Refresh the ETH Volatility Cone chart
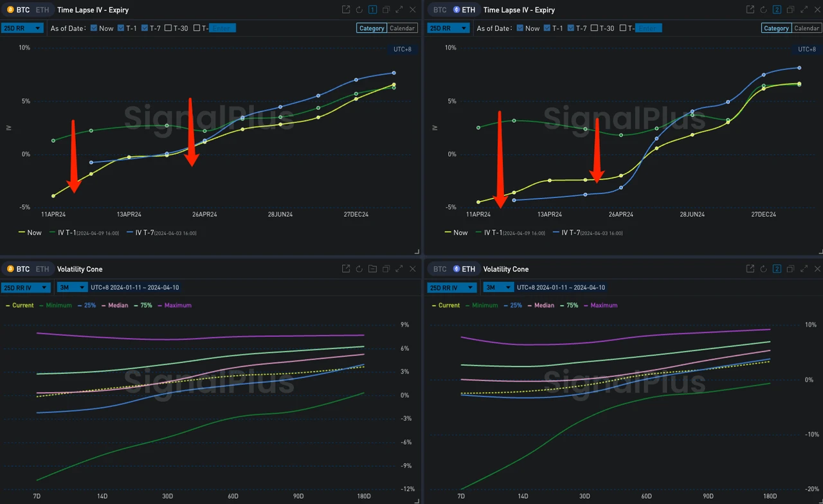Image resolution: width=823 pixels, height=504 pixels. click(x=763, y=269)
